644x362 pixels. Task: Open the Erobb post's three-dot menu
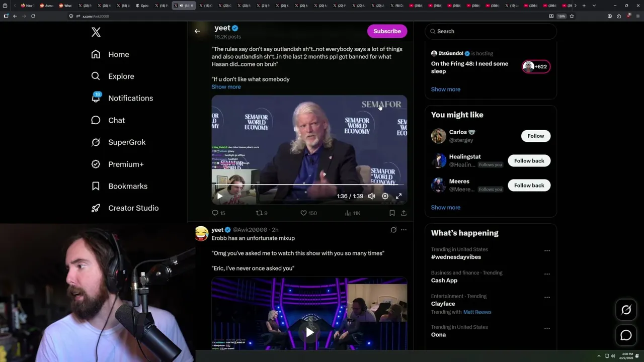pyautogui.click(x=404, y=230)
